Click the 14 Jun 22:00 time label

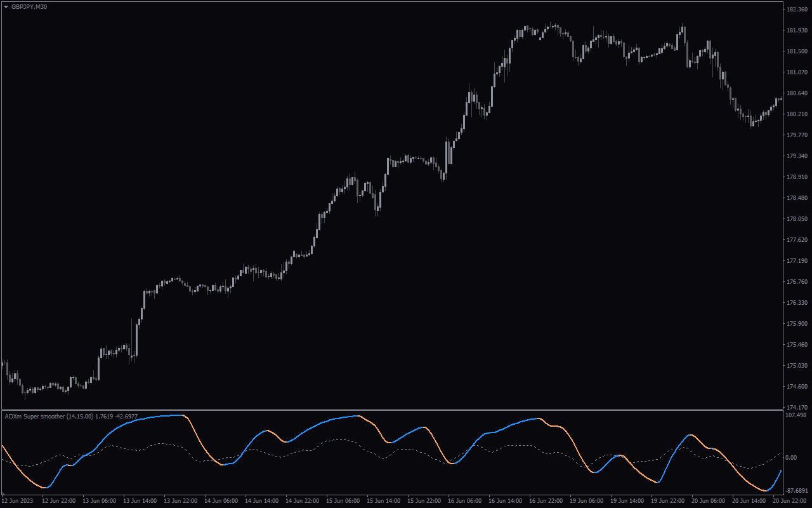[x=302, y=501]
